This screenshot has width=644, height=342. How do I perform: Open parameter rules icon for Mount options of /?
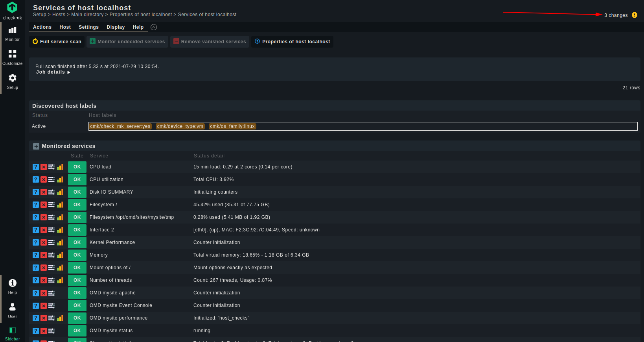point(52,268)
